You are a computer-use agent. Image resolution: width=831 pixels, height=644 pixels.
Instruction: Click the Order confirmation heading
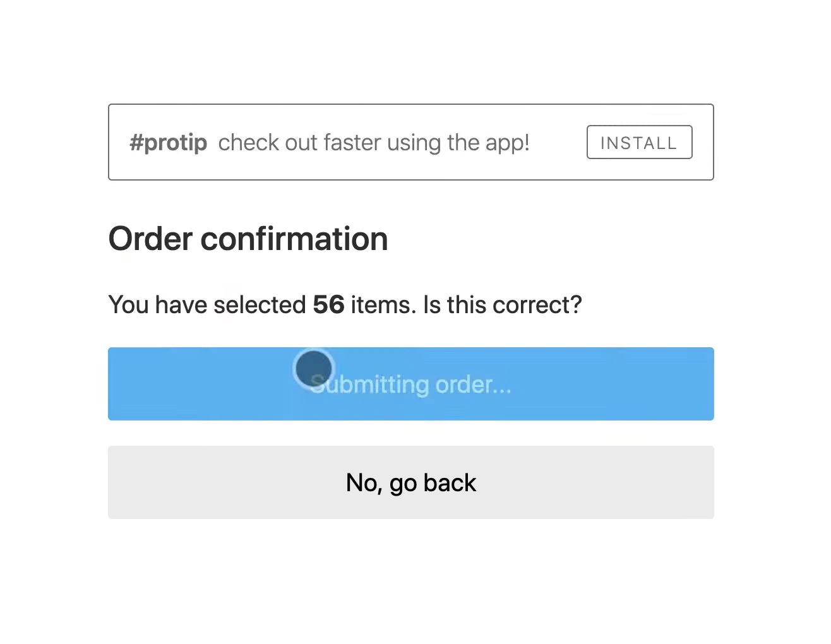coord(248,239)
